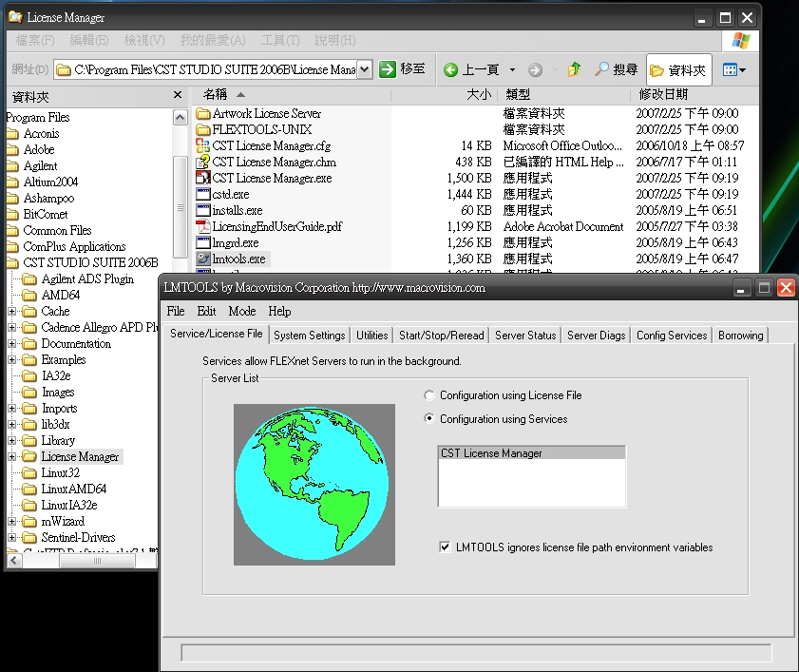
Task: Open the Mode menu in LMTOOLS
Action: point(242,311)
